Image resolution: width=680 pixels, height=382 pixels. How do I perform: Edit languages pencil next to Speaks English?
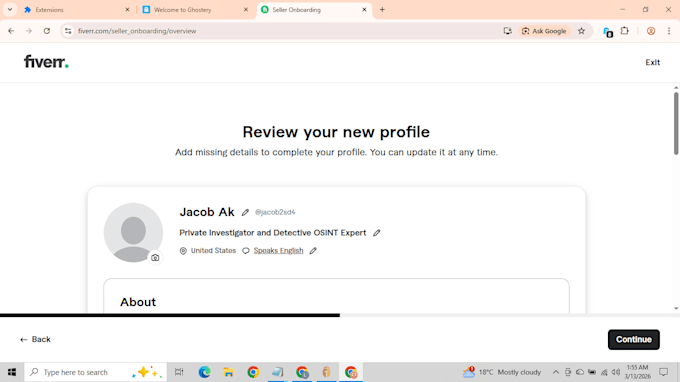(313, 251)
